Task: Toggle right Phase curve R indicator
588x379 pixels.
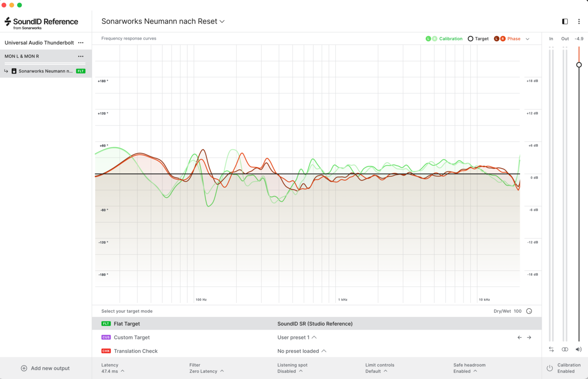Action: (503, 39)
